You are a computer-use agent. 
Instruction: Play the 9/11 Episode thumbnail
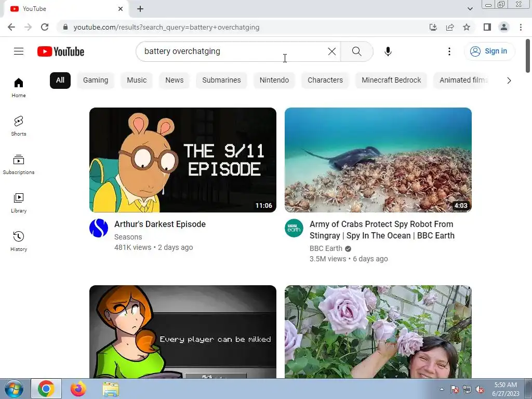coord(183,160)
